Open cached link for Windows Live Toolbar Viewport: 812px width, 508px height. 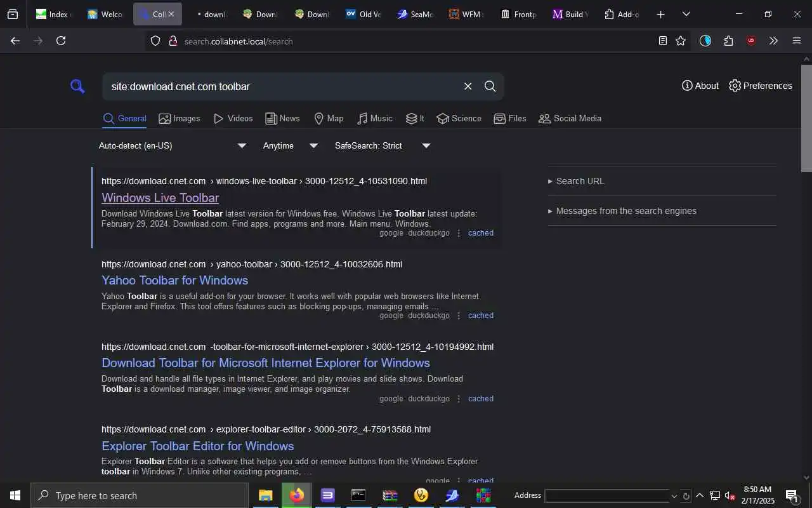(x=481, y=233)
